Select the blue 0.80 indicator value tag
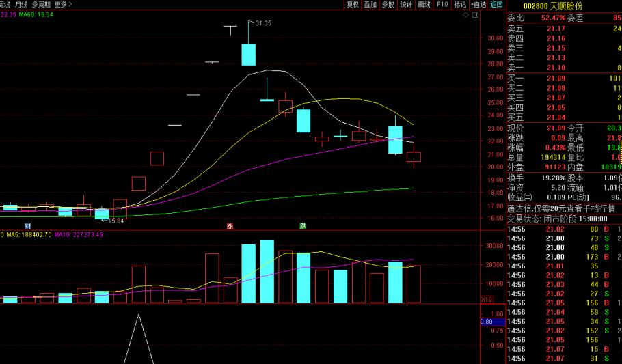Viewport: 622px width, 364px height. pyautogui.click(x=493, y=322)
